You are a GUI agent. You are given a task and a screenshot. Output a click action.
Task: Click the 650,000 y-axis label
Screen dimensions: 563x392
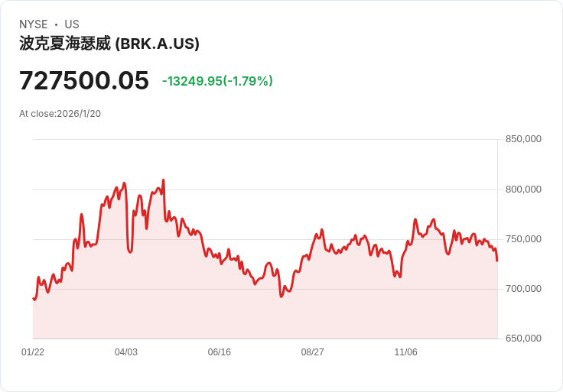523,339
